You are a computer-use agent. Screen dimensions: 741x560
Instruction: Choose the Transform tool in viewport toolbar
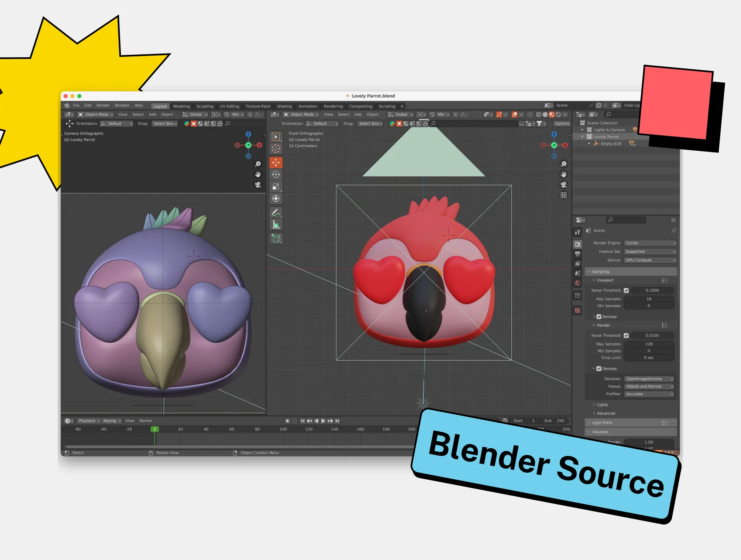[276, 198]
